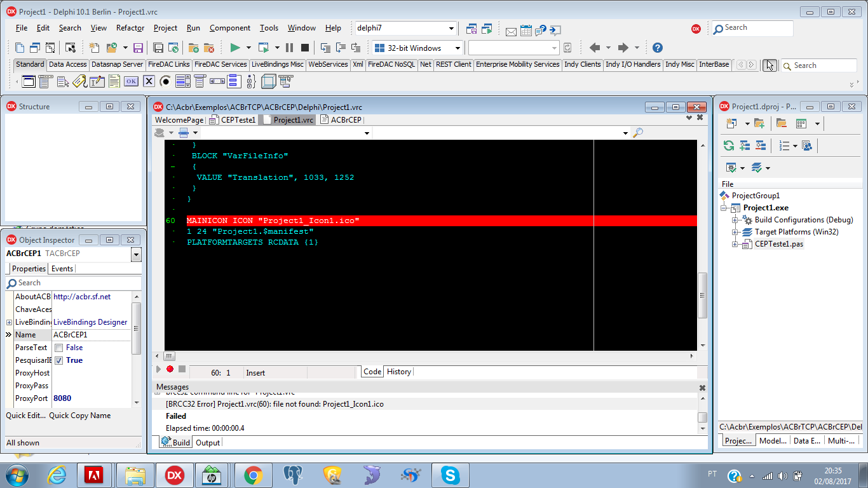Click the Skype icon in the taskbar
The image size is (868, 488).
tap(451, 475)
